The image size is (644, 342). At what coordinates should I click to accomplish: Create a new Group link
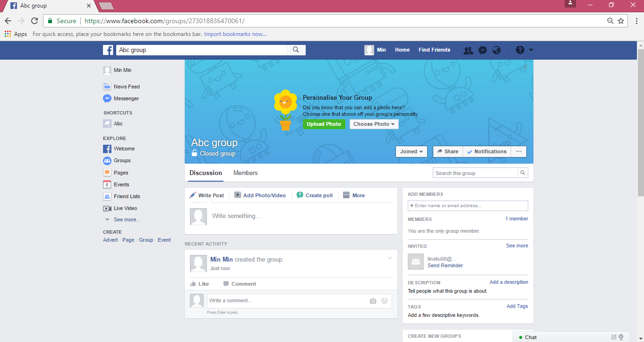tap(146, 240)
